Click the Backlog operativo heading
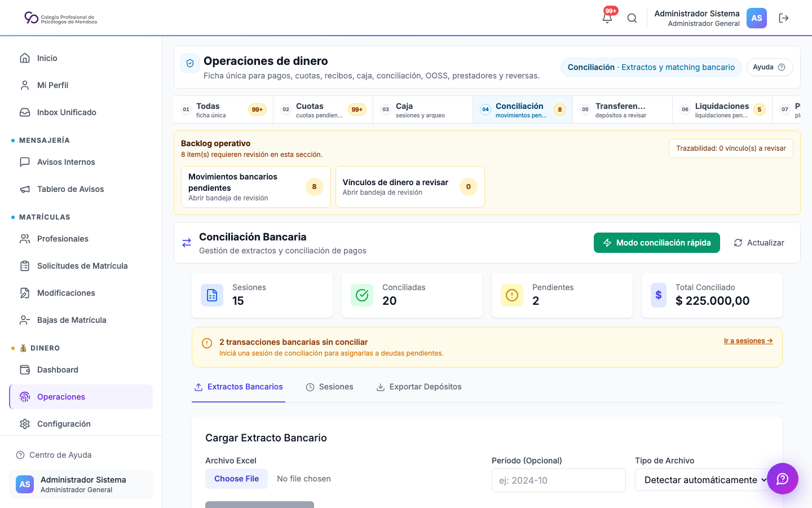 216,143
